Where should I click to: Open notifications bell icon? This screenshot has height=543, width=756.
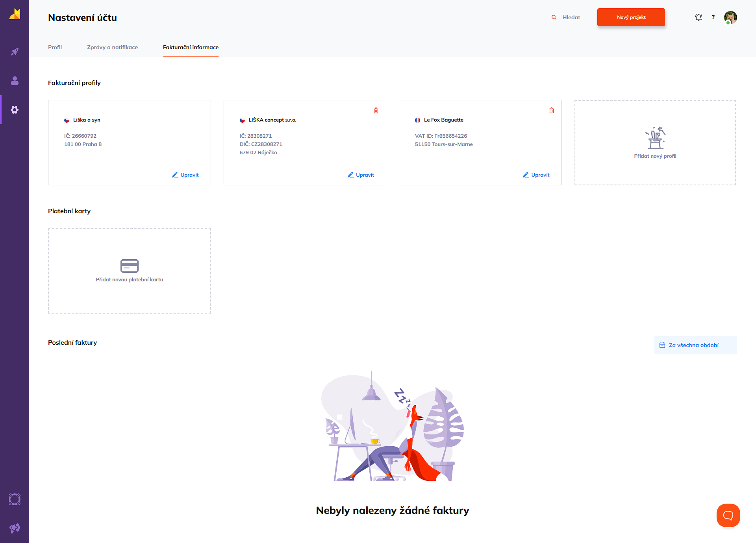click(699, 17)
